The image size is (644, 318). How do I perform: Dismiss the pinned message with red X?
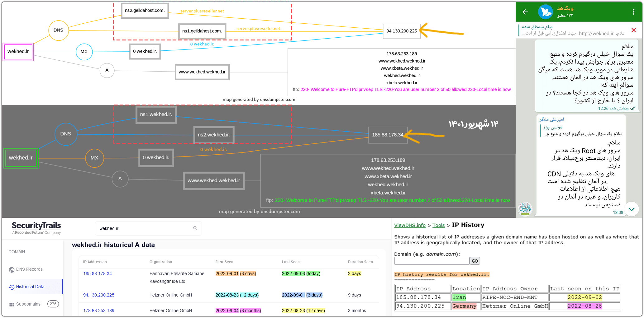click(x=633, y=30)
